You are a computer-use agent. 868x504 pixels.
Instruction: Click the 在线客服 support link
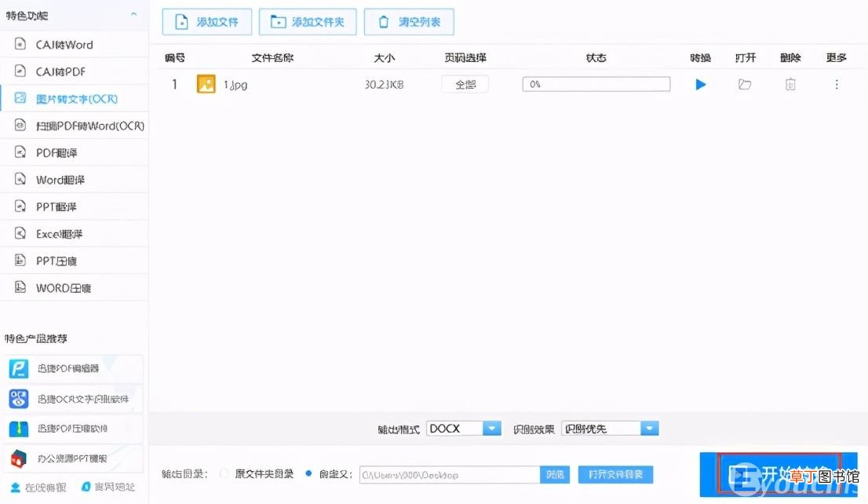pos(38,488)
